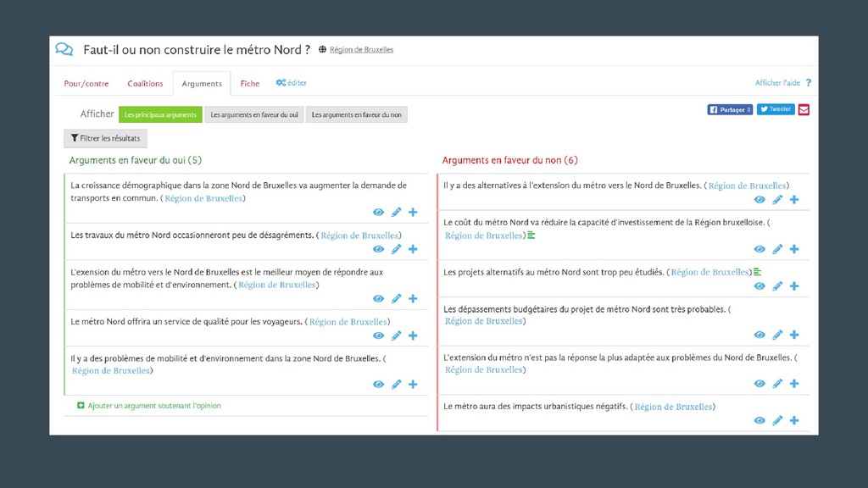Click the pencil icon for the croissance démographique argument
The height and width of the screenshot is (488, 868).
coord(397,212)
